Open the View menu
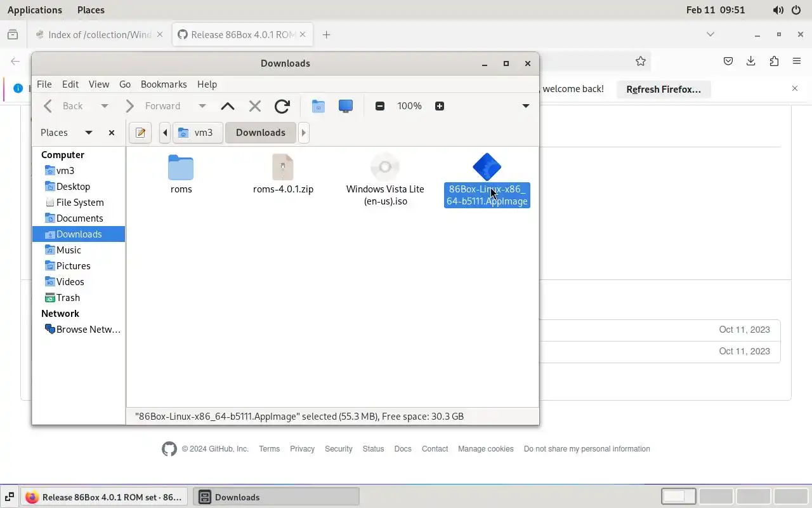Image resolution: width=812 pixels, height=508 pixels. tap(99, 84)
